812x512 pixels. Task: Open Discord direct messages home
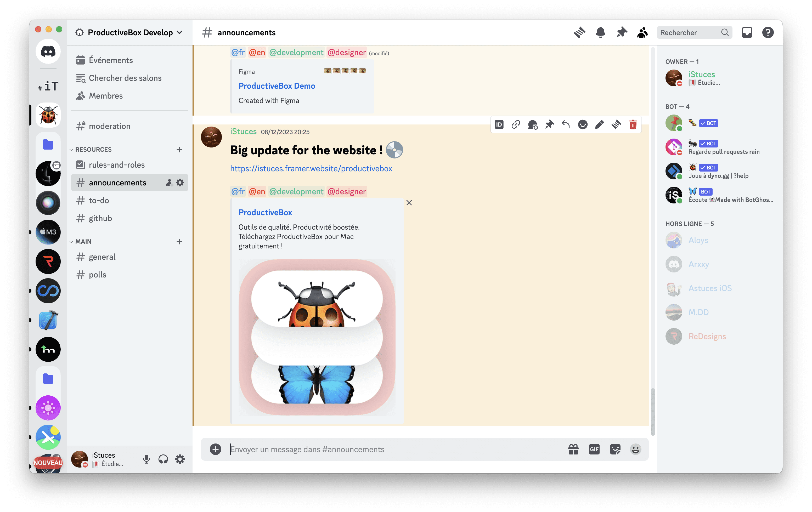(x=48, y=51)
